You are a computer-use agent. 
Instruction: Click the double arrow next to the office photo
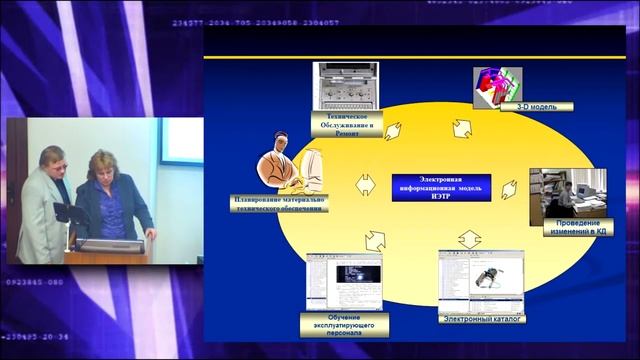click(509, 190)
